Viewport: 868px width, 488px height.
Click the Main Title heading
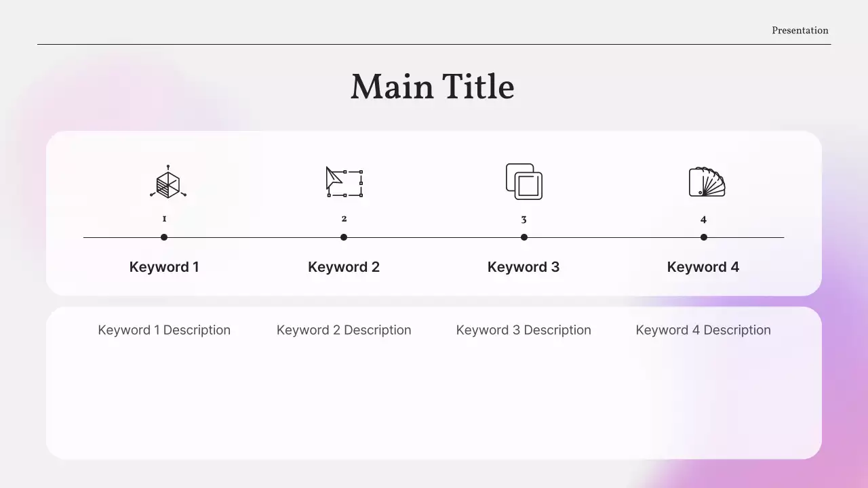point(433,87)
